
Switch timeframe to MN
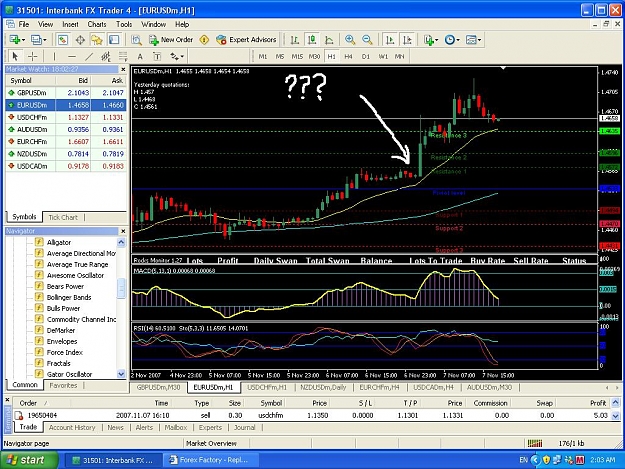(x=399, y=57)
